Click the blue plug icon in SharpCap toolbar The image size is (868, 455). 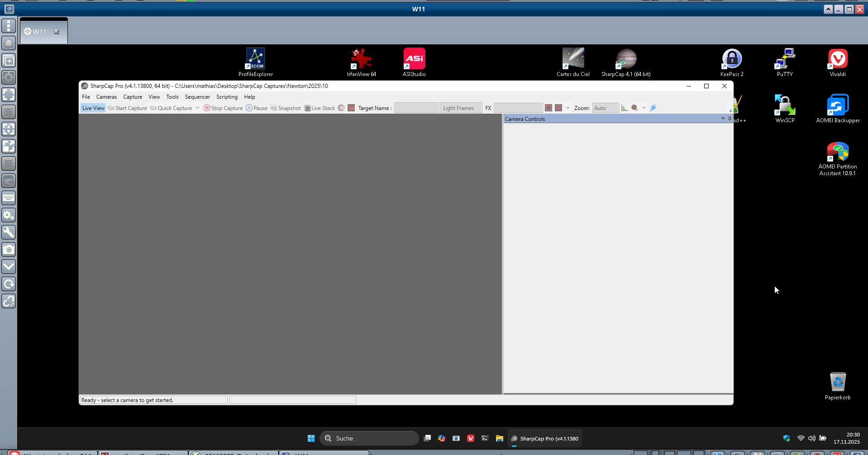(x=653, y=108)
